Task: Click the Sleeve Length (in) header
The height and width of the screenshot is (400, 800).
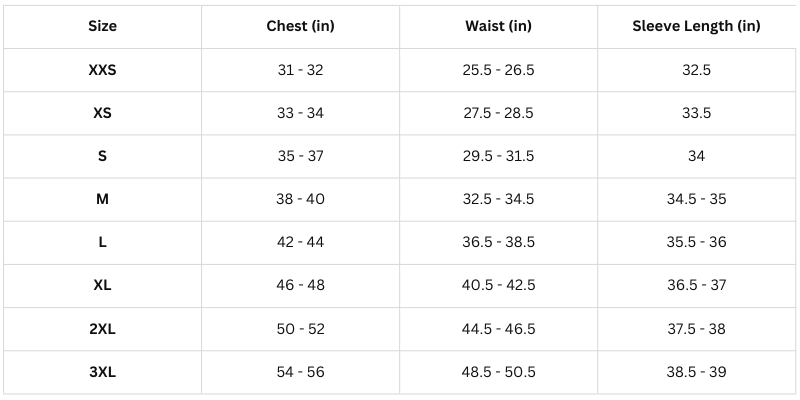Action: [696, 26]
